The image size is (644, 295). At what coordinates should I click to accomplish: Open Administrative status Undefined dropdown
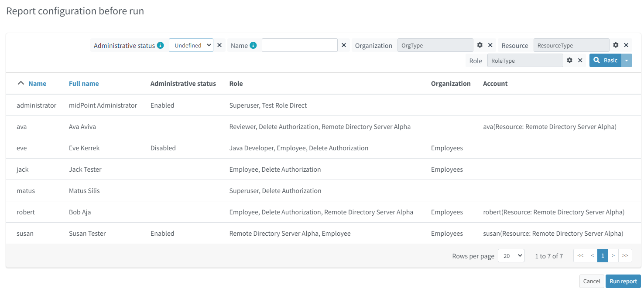(191, 45)
